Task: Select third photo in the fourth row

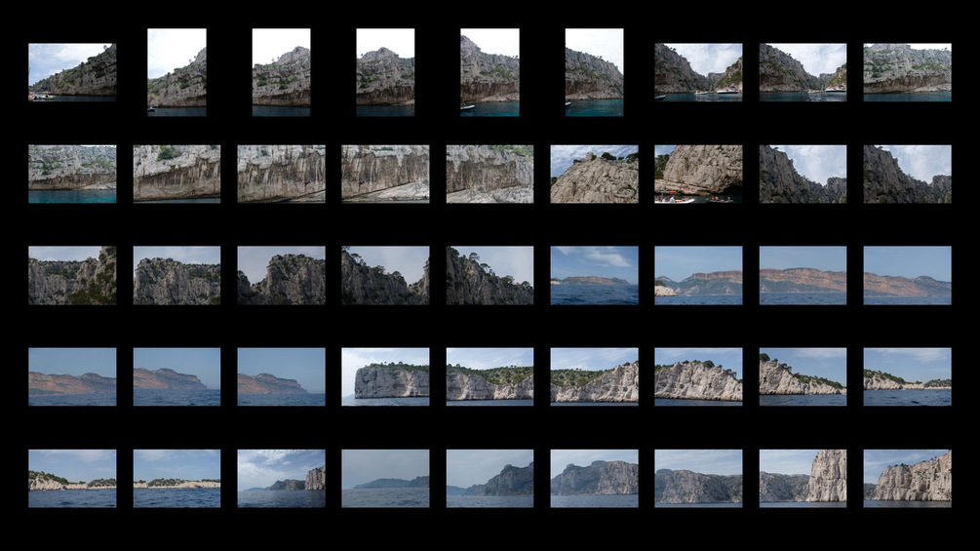Action: pyautogui.click(x=281, y=377)
